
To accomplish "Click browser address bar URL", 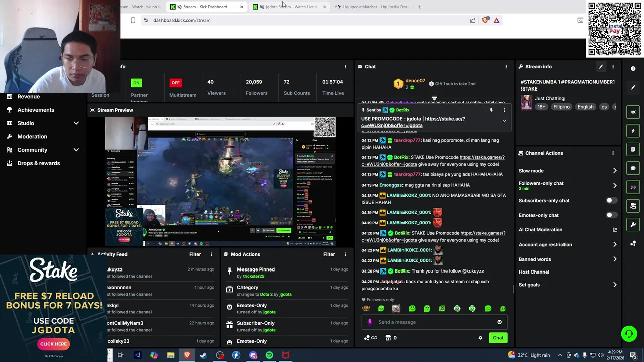I will 182,20.
